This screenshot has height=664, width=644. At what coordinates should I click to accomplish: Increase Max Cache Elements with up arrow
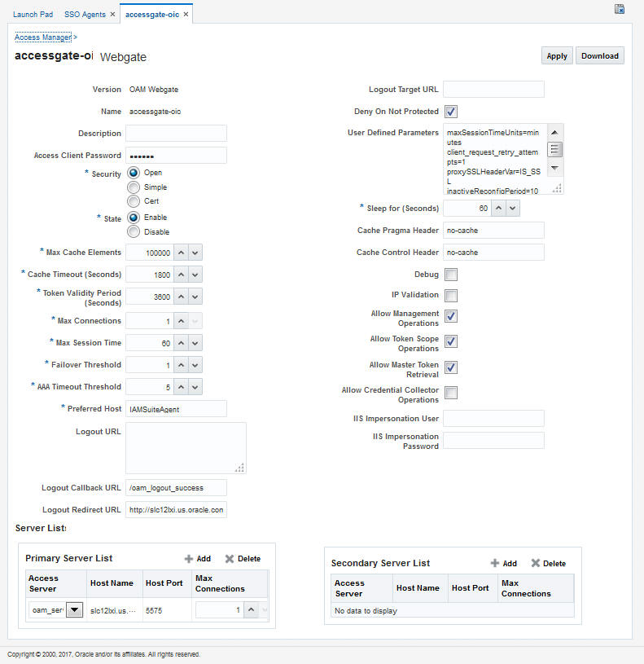(181, 253)
